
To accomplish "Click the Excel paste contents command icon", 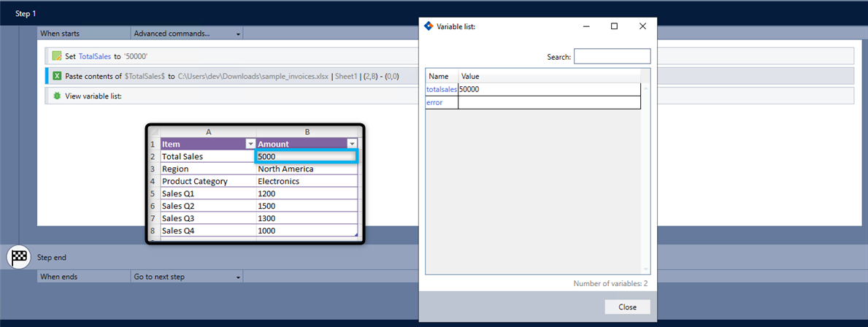I will click(56, 76).
